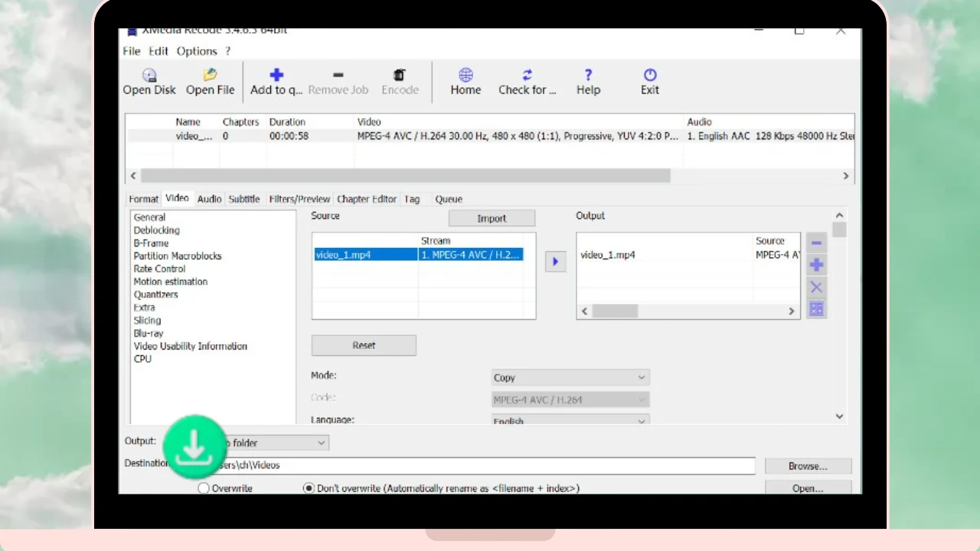This screenshot has width=980, height=551.
Task: Select the Don't overwrite radio button
Action: [309, 488]
